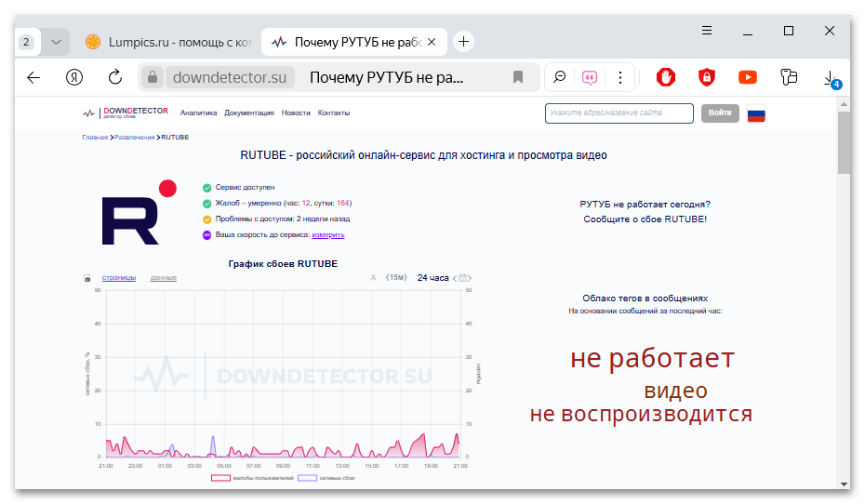Open the browser hamburger menu
865x504 pixels.
point(707,31)
